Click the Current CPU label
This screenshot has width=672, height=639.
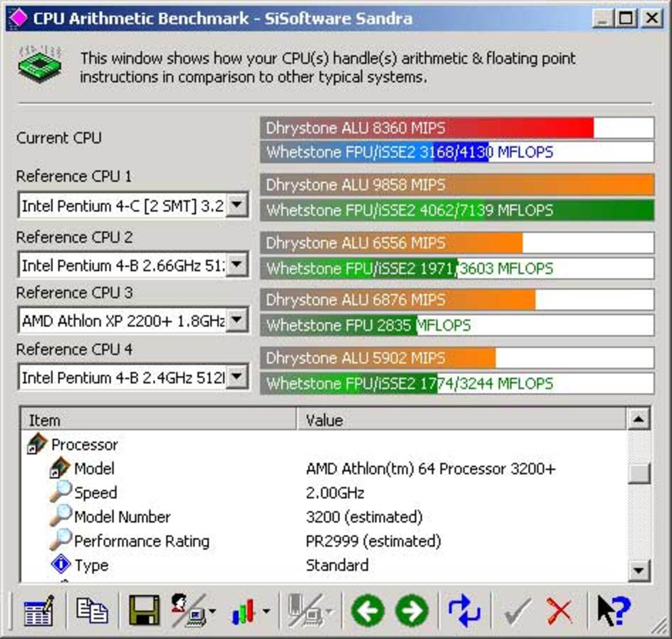pos(59,138)
